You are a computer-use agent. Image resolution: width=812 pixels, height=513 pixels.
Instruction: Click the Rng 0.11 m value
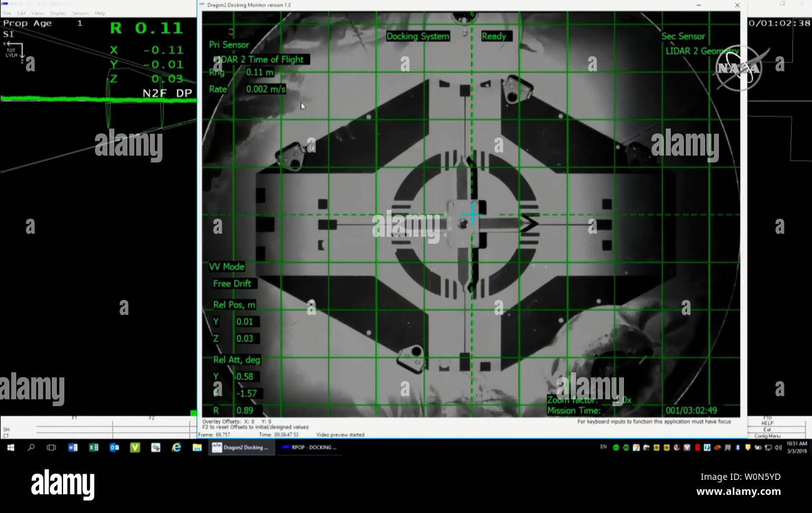(260, 72)
